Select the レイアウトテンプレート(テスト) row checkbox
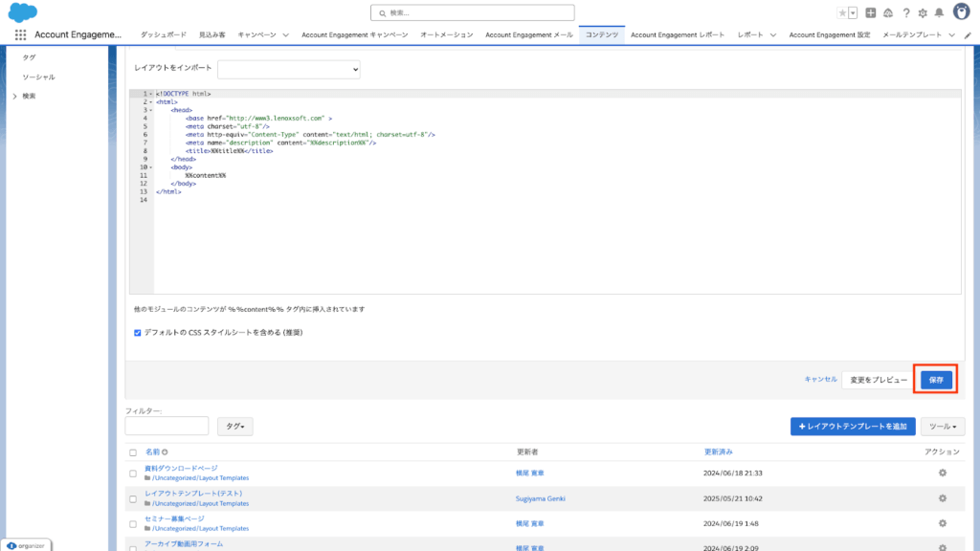The width and height of the screenshot is (980, 551). point(133,498)
